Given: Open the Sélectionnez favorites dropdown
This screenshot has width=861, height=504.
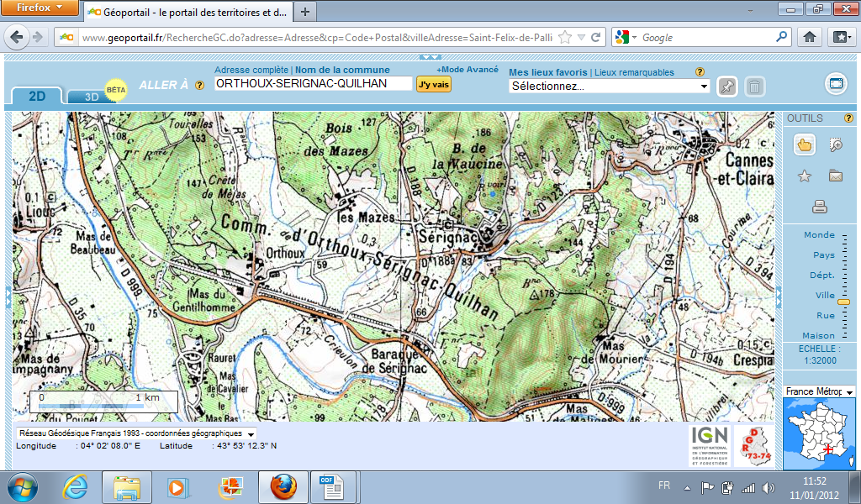Looking at the screenshot, I should pyautogui.click(x=609, y=87).
